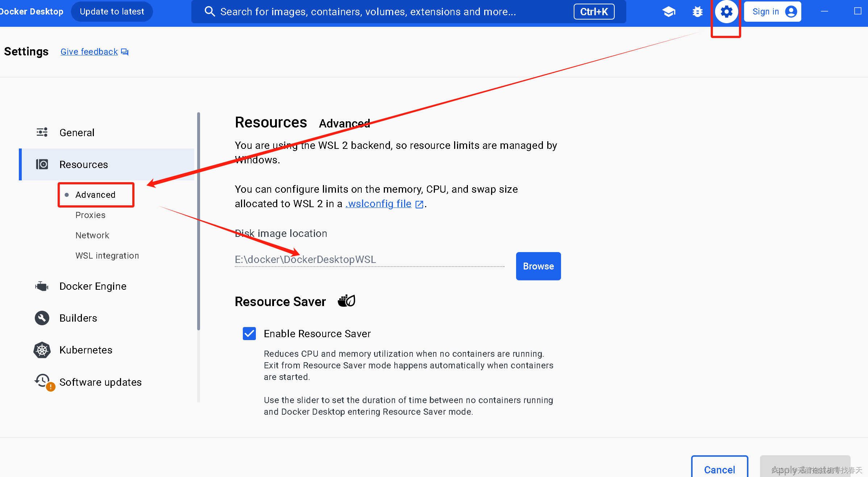Click the sidebar vertical scrollbar

[x=199, y=221]
